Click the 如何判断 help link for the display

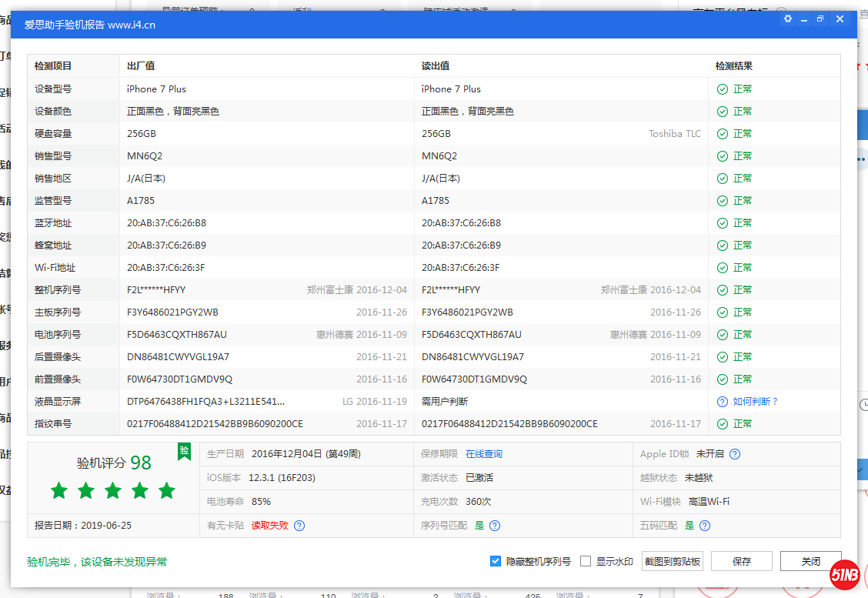point(753,401)
